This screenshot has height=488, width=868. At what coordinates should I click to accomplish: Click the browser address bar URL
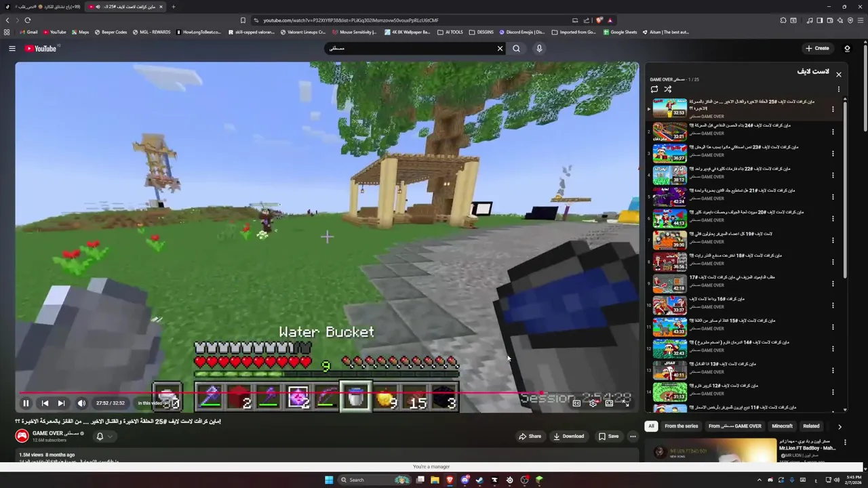coord(351,20)
